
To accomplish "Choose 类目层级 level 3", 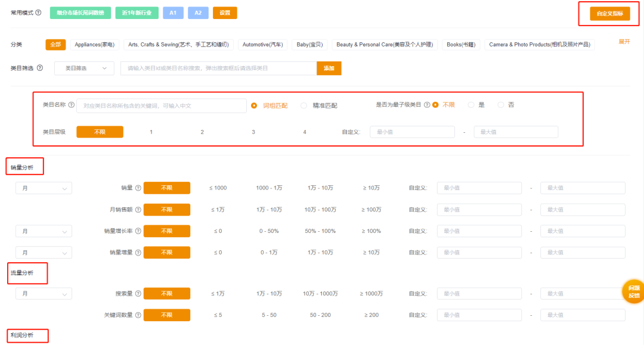I will pyautogui.click(x=253, y=132).
